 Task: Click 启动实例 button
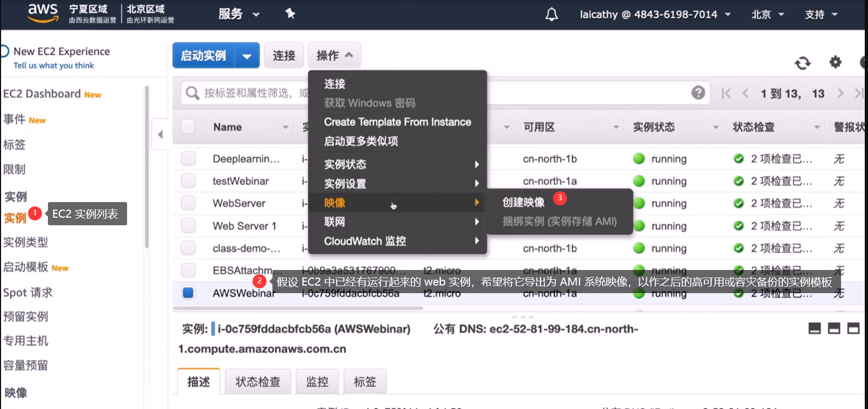point(204,56)
